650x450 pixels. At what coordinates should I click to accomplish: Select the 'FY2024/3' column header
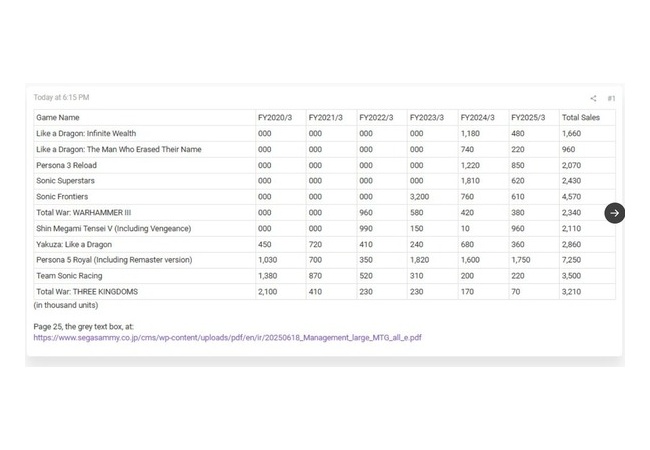click(x=477, y=117)
